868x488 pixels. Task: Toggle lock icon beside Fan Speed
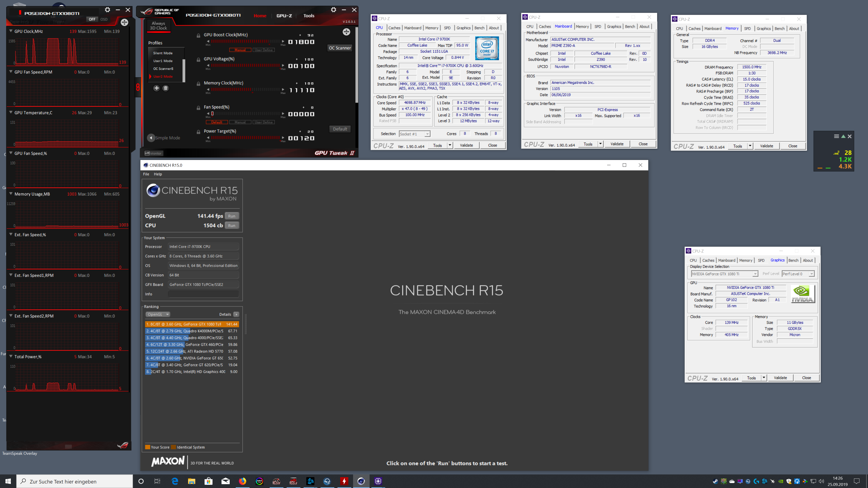[x=198, y=108]
